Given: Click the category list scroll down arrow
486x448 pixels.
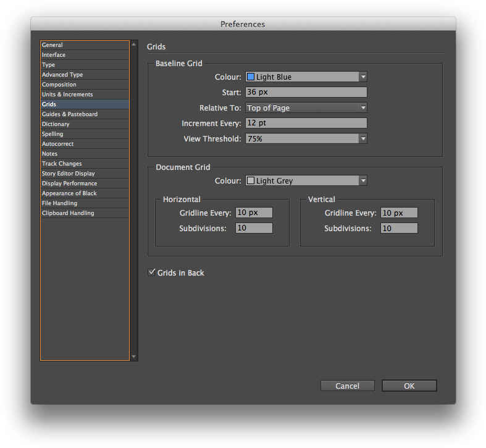Looking at the screenshot, I should (x=134, y=357).
